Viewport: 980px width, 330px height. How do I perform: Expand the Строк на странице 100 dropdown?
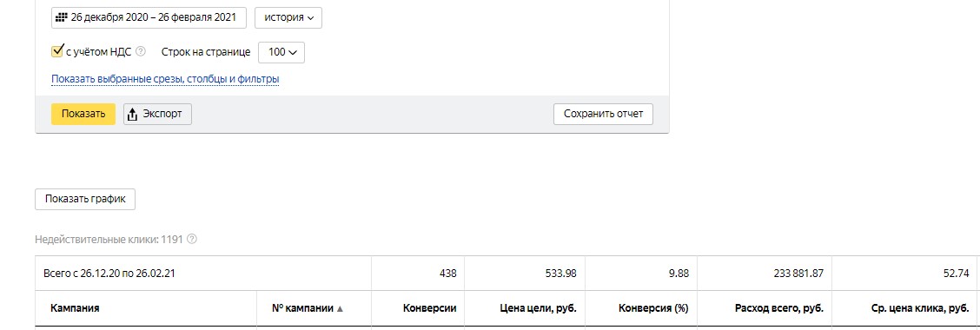tap(281, 52)
